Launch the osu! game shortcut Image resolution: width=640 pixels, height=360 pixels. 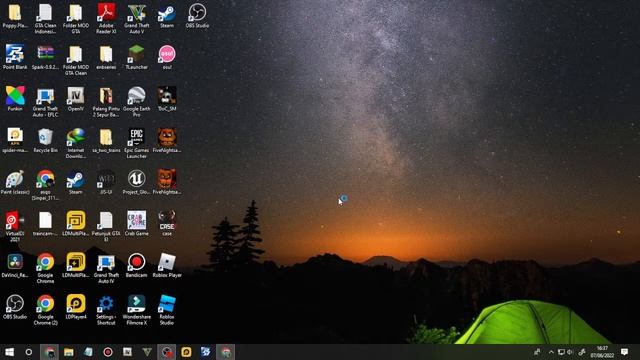[x=167, y=57]
